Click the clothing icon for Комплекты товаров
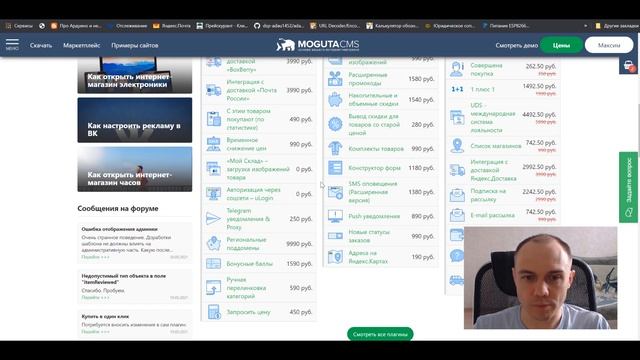The image size is (640, 360). tap(335, 149)
